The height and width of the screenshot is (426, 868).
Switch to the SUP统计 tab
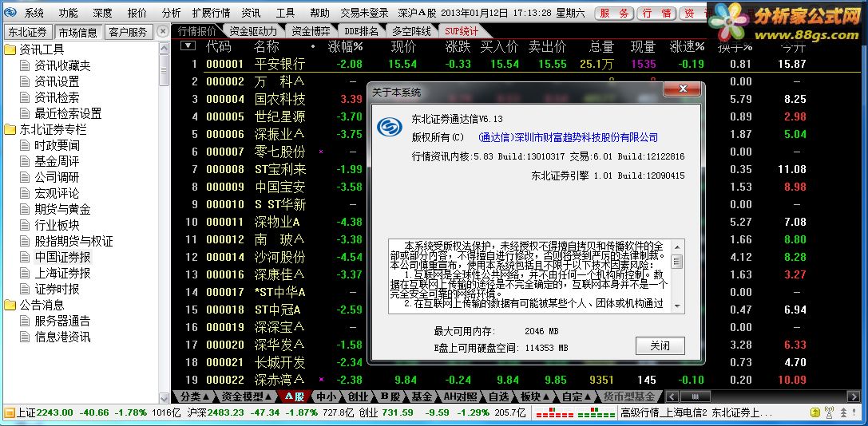461,32
